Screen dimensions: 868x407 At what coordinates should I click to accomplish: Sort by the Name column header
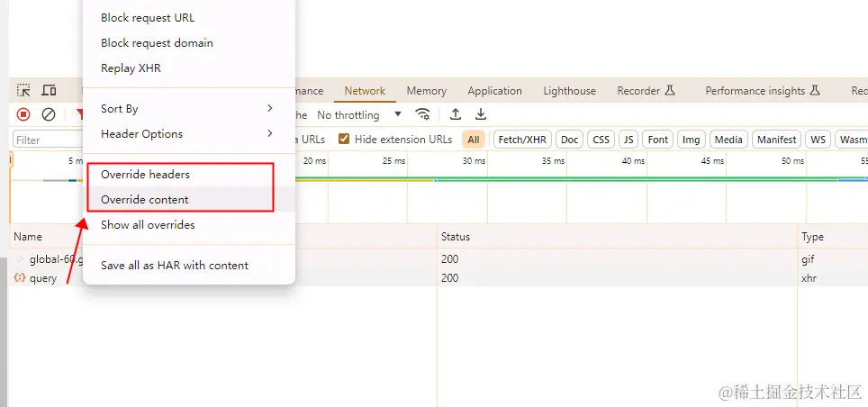pyautogui.click(x=28, y=237)
